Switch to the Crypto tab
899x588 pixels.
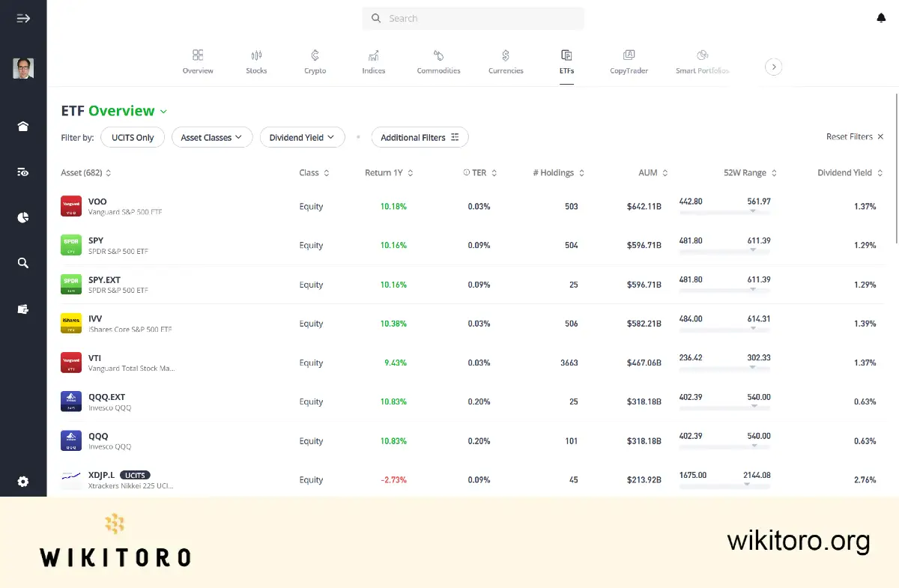click(315, 62)
